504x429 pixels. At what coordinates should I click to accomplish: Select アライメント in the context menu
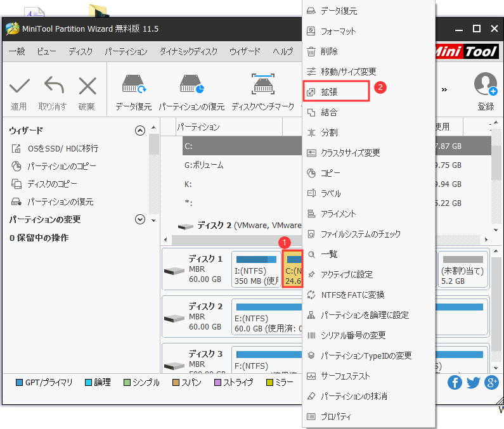(x=369, y=214)
